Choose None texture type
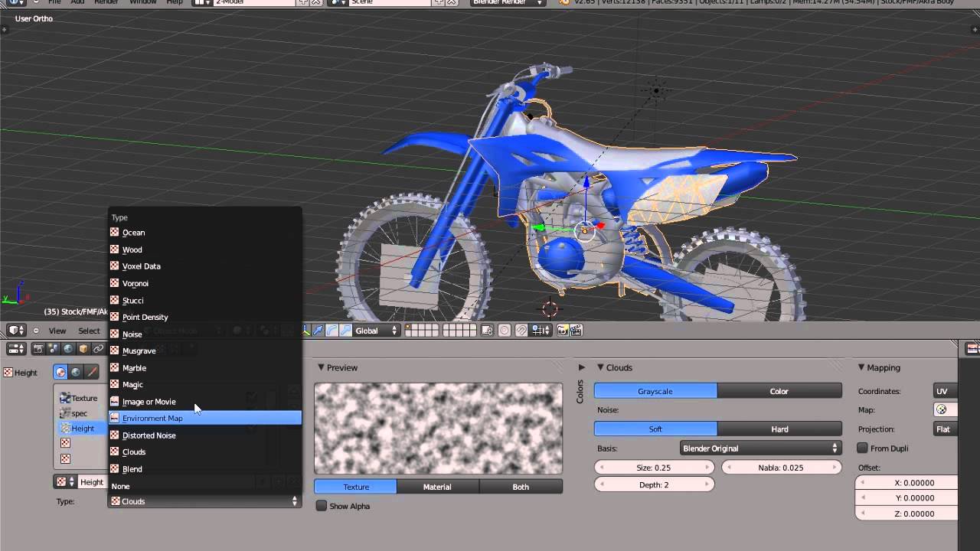Viewport: 980px width, 551px height. (x=204, y=486)
